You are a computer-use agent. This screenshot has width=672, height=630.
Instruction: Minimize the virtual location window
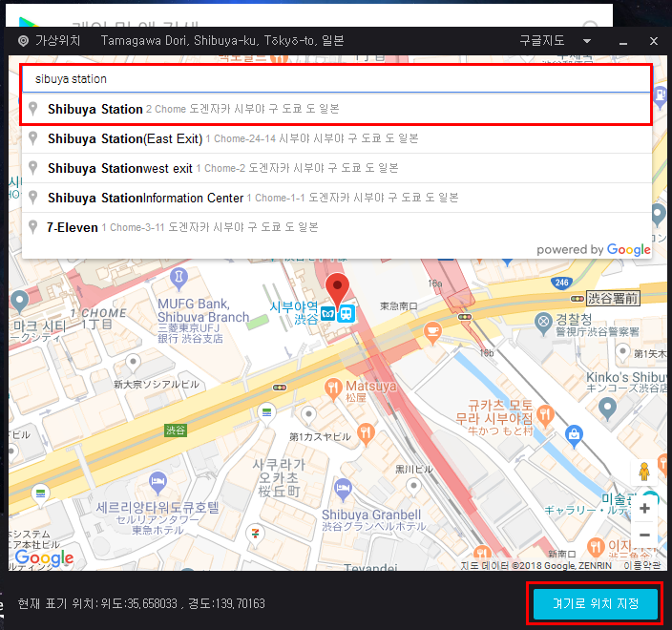623,42
